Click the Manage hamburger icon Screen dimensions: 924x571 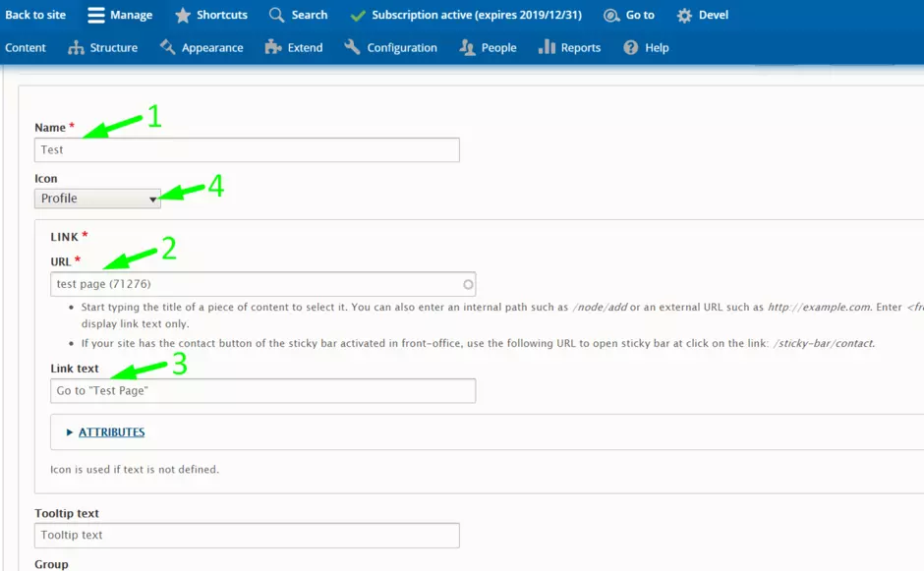click(95, 16)
